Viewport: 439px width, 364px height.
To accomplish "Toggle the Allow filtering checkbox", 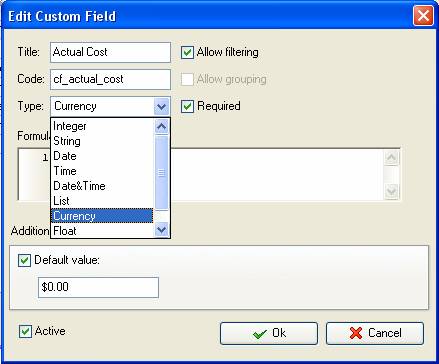I will (x=187, y=52).
